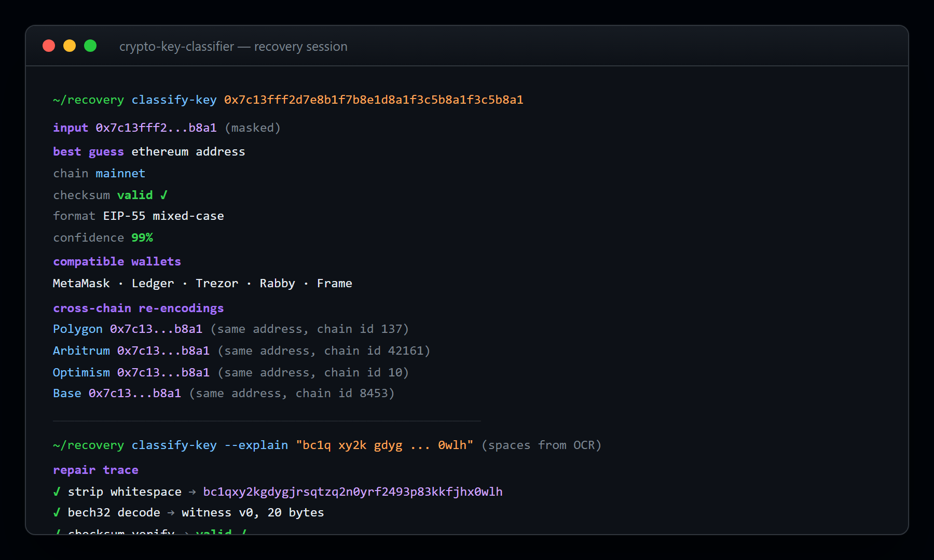Click the bech32 address bc1qxy2kgdygjrsqtzq2n0yrf2493p83kkfjhx0wlh
This screenshot has height=560, width=934.
point(353,492)
